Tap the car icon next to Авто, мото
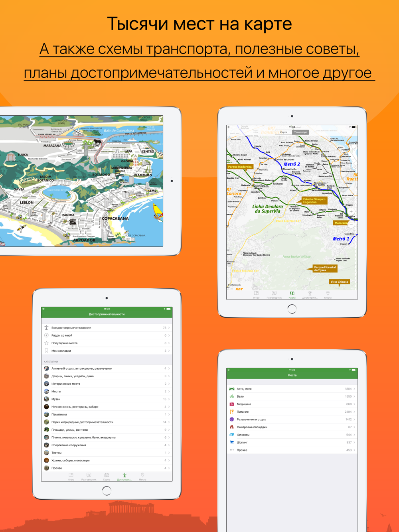Viewport: 399px width, 532px height. coord(232,389)
